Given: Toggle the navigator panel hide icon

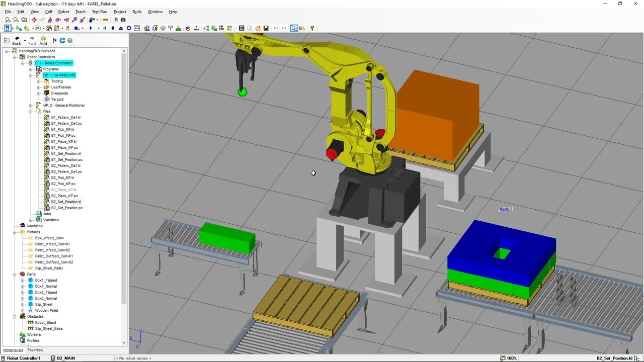Looking at the screenshot, I should tap(7, 41).
